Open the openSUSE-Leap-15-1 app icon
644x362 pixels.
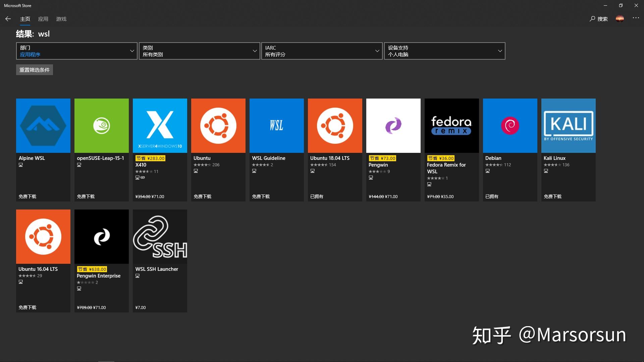102,126
